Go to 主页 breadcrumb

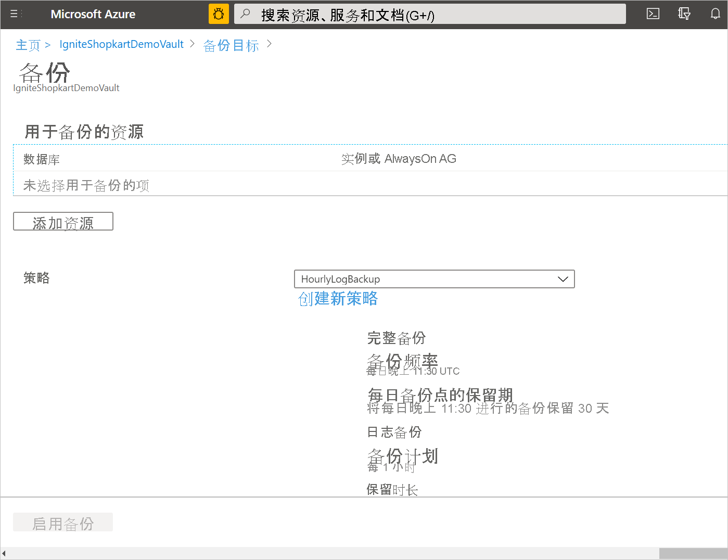pyautogui.click(x=28, y=45)
